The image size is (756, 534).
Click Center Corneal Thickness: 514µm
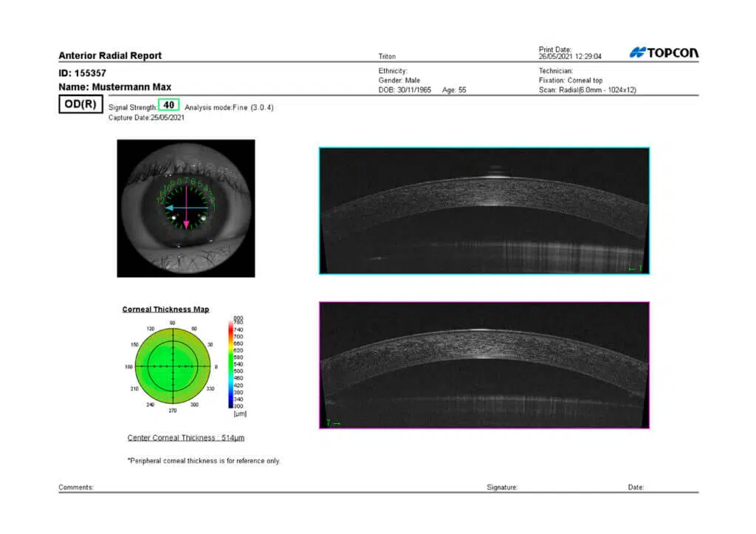(x=185, y=438)
